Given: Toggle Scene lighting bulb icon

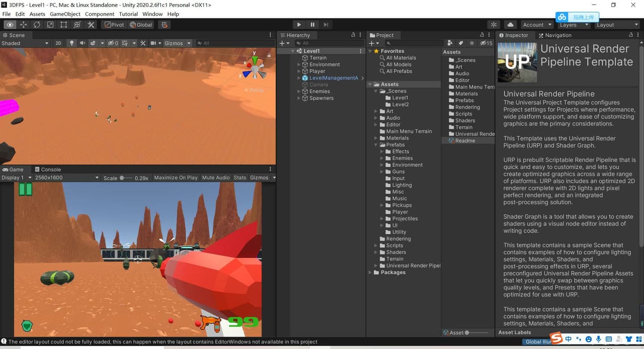Looking at the screenshot, I should [x=72, y=43].
